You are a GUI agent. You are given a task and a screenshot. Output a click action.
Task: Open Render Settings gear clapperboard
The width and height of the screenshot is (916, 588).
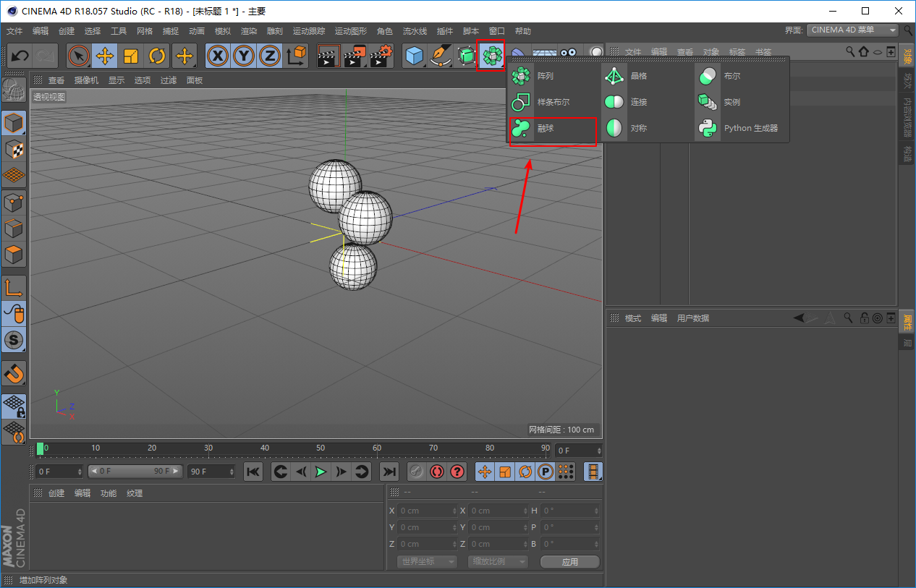(x=381, y=56)
